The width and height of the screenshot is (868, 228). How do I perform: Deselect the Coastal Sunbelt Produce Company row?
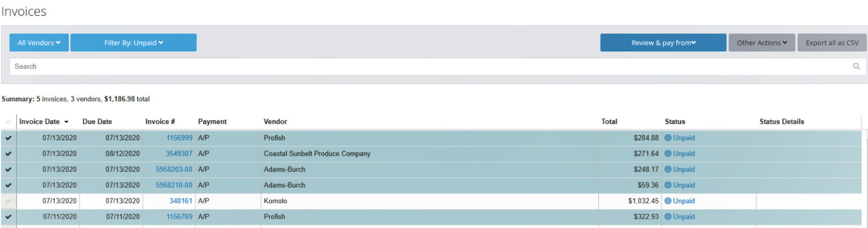point(8,154)
